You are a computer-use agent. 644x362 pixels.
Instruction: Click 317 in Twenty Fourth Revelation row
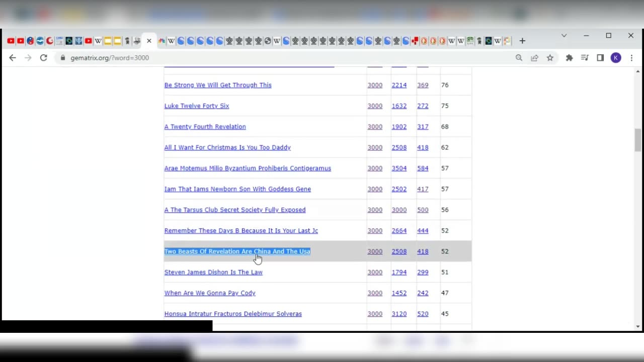point(423,127)
